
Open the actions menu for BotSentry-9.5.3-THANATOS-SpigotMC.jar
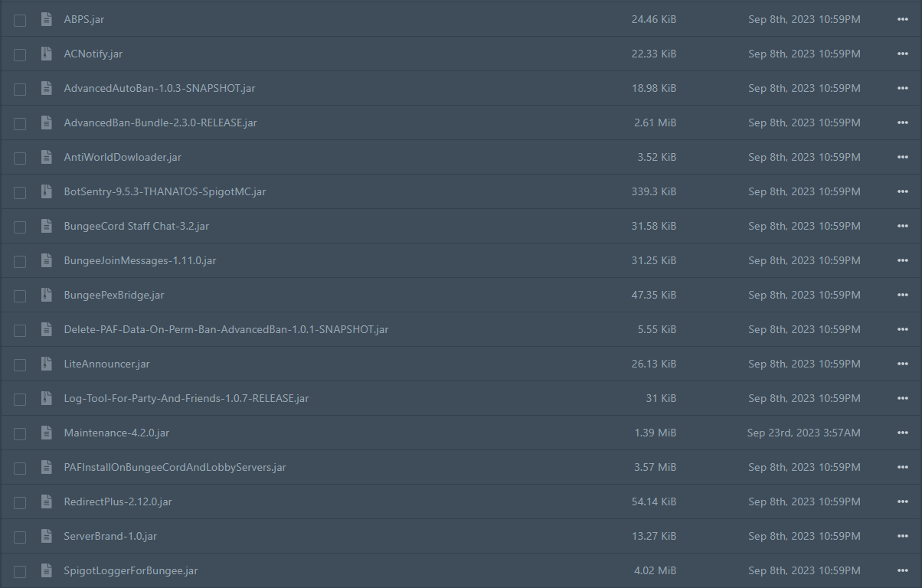click(x=902, y=191)
